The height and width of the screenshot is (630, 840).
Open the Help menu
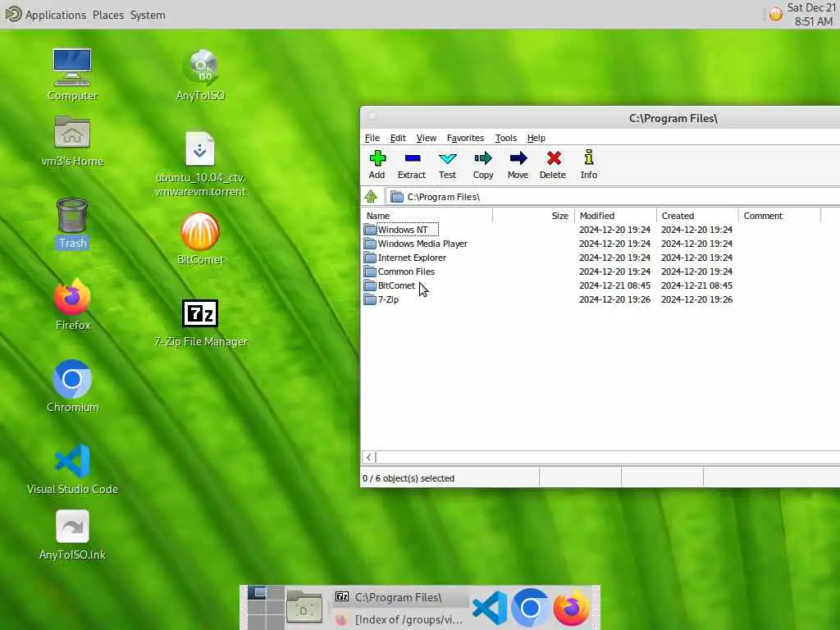click(x=536, y=138)
